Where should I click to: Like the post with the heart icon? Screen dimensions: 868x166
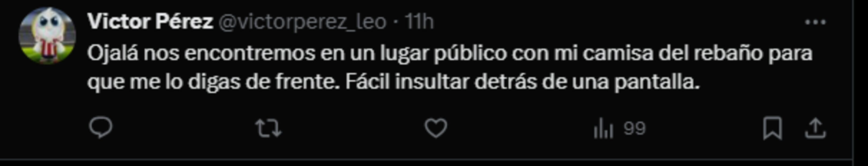click(x=436, y=128)
